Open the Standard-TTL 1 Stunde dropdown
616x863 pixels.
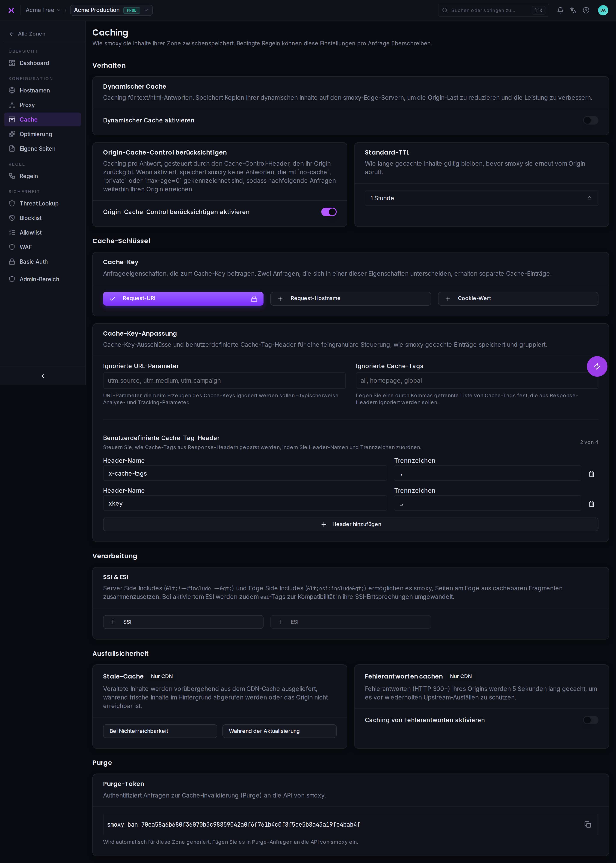point(481,198)
